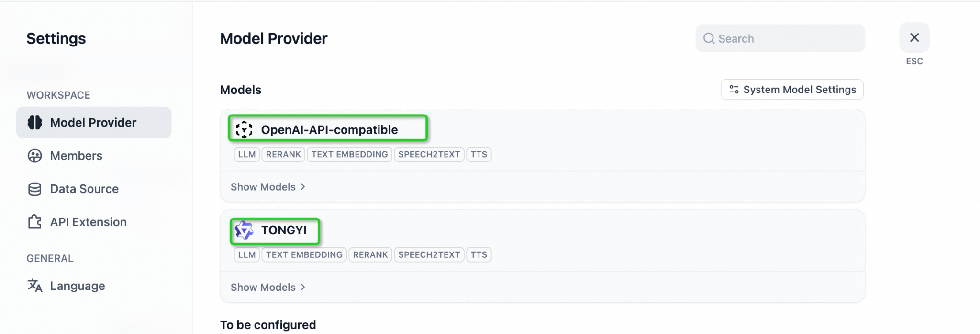Close the settings dialog with X
This screenshot has height=334, width=980.
pos(914,37)
